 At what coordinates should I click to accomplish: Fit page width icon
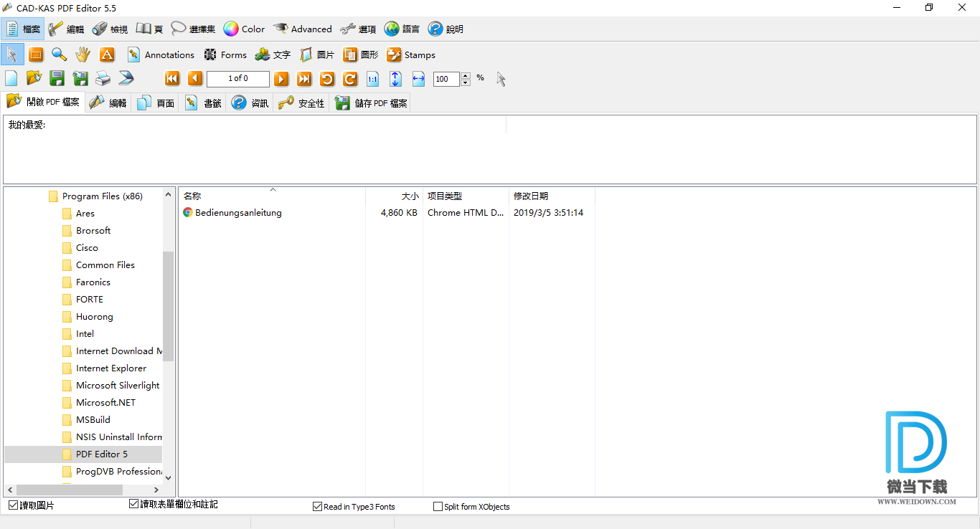click(419, 79)
